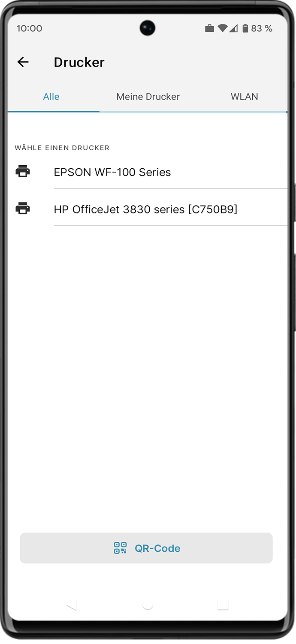Viewport: 296px width, 644px height.
Task: Switch to the Alle tab
Action: pyautogui.click(x=51, y=97)
